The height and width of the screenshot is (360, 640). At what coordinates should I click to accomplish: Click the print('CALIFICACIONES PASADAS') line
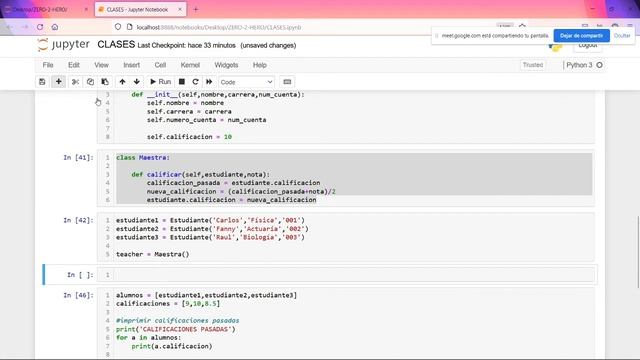pyautogui.click(x=176, y=329)
